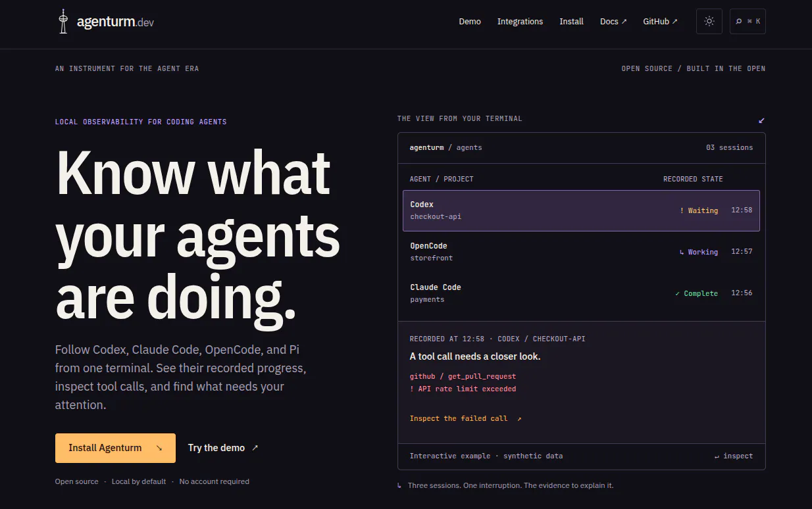Click A tool call needs a closer look heading
Viewport: 812px width, 509px height.
point(475,356)
